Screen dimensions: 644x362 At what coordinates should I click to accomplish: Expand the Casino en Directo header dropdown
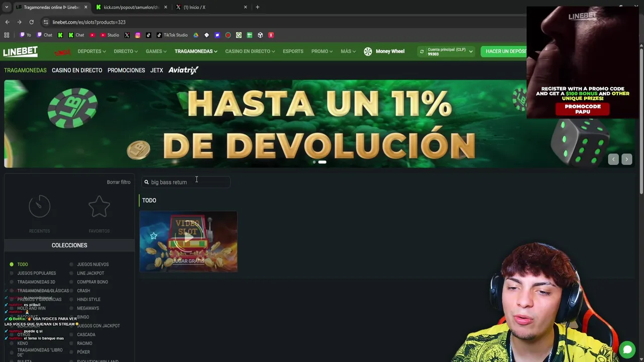coord(250,51)
